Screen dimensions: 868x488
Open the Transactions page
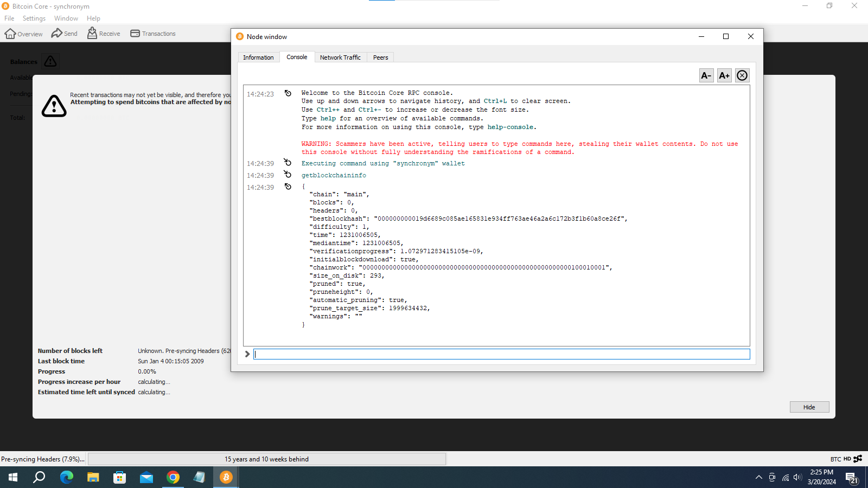[x=153, y=34]
